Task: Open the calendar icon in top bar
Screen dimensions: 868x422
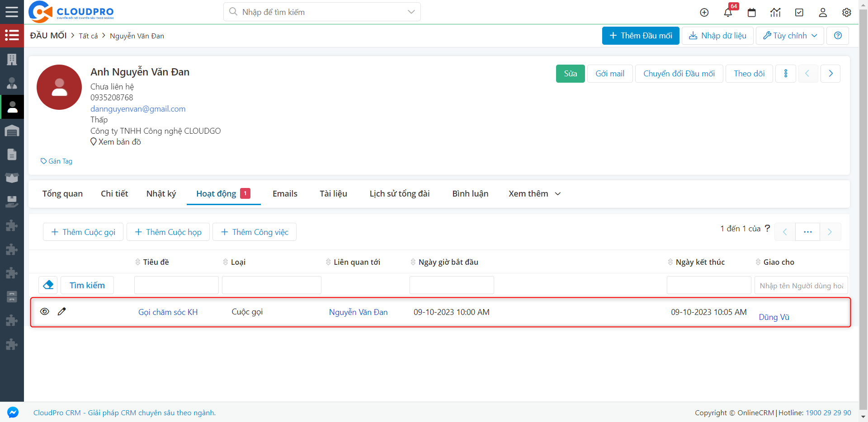Action: pyautogui.click(x=752, y=13)
